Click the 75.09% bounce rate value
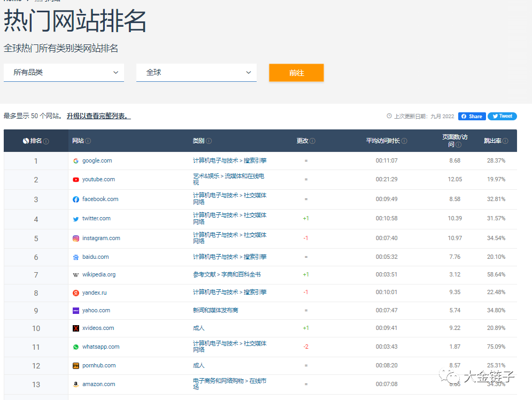 [x=496, y=347]
